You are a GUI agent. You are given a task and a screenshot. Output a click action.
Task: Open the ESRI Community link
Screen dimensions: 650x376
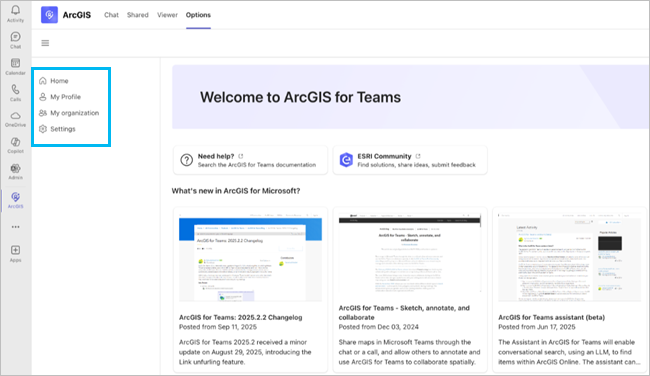click(410, 160)
